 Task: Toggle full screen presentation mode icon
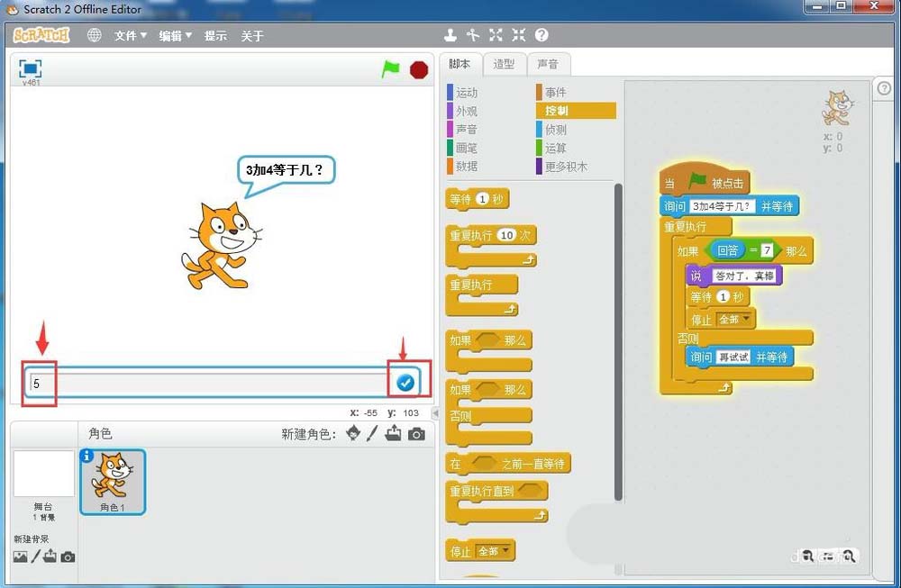(x=30, y=69)
